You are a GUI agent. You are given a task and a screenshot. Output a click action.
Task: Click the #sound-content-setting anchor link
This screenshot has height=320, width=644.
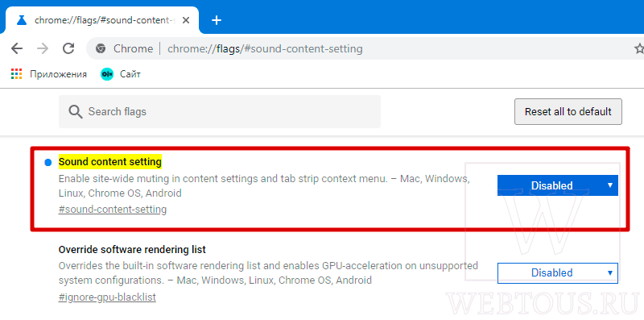tap(113, 210)
